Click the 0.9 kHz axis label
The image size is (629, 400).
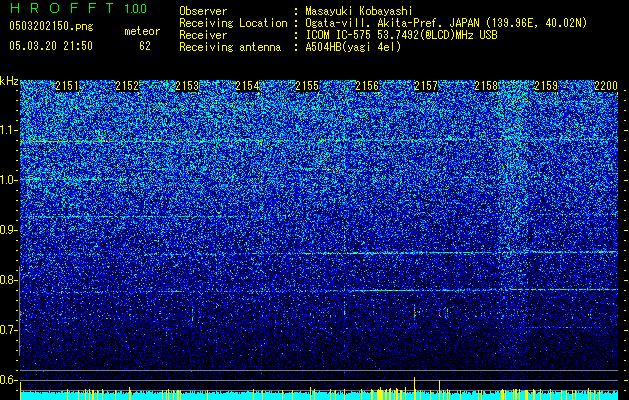(9, 230)
